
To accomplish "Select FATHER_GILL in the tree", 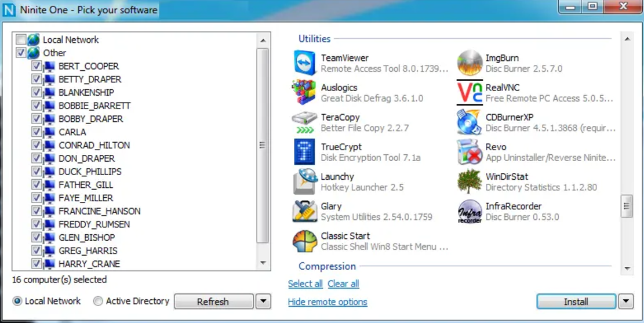I will pyautogui.click(x=86, y=184).
